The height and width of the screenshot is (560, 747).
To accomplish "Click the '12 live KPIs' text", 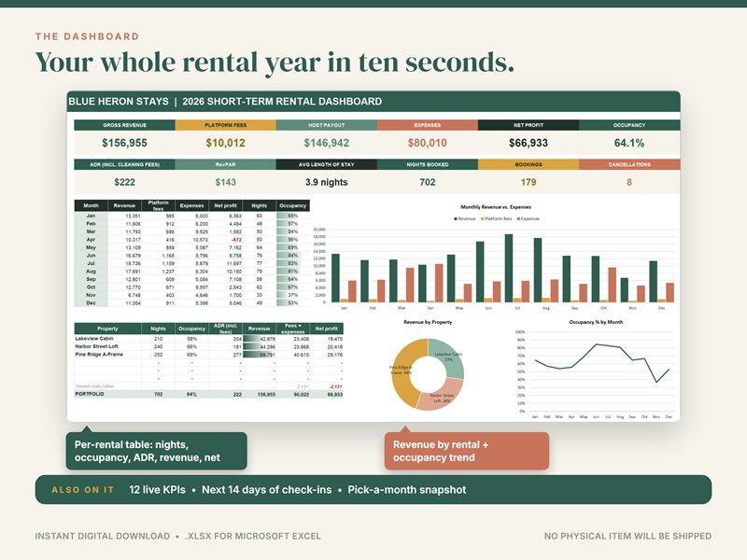I will 157,489.
